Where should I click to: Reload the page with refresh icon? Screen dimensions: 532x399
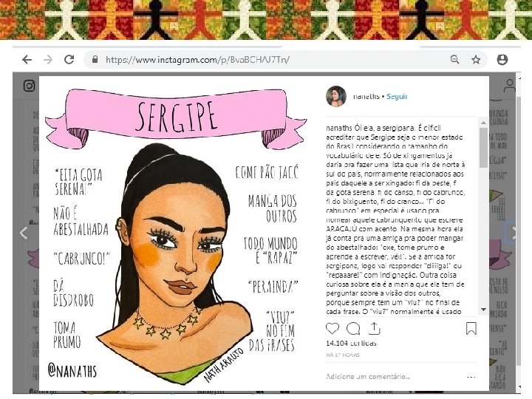69,60
